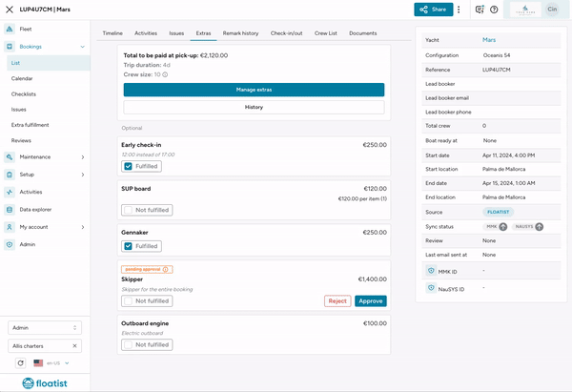This screenshot has width=572, height=392.
Task: Uncheck Fulfilled for Early check-in
Action: (x=128, y=166)
